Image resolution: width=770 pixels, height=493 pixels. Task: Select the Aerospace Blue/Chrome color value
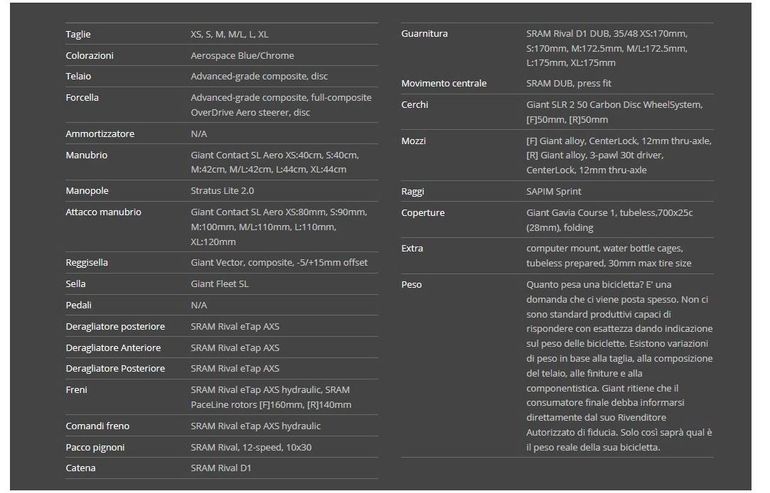[x=242, y=55]
